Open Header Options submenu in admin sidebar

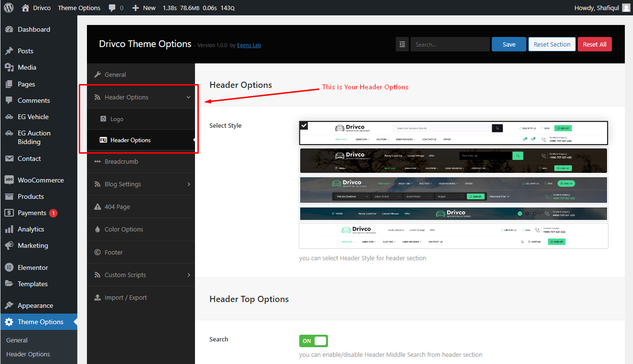coord(28,354)
